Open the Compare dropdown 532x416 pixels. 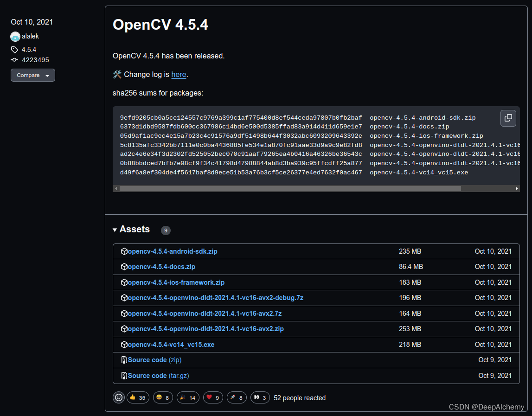click(32, 75)
